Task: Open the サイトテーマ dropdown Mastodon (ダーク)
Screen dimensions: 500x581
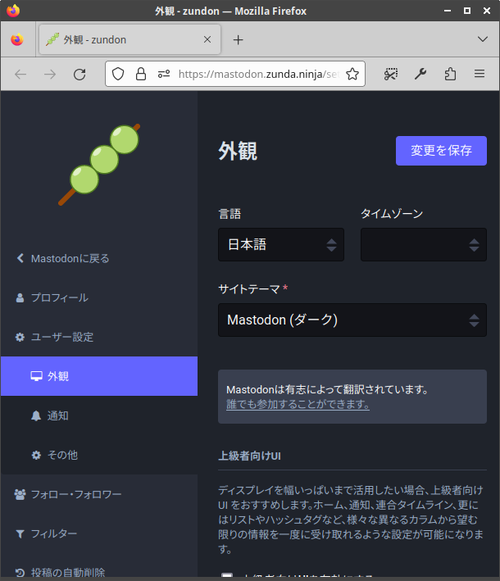Action: [x=352, y=320]
